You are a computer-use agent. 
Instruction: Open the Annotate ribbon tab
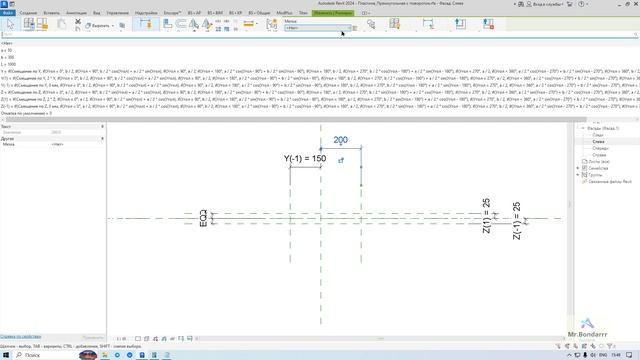tap(76, 13)
